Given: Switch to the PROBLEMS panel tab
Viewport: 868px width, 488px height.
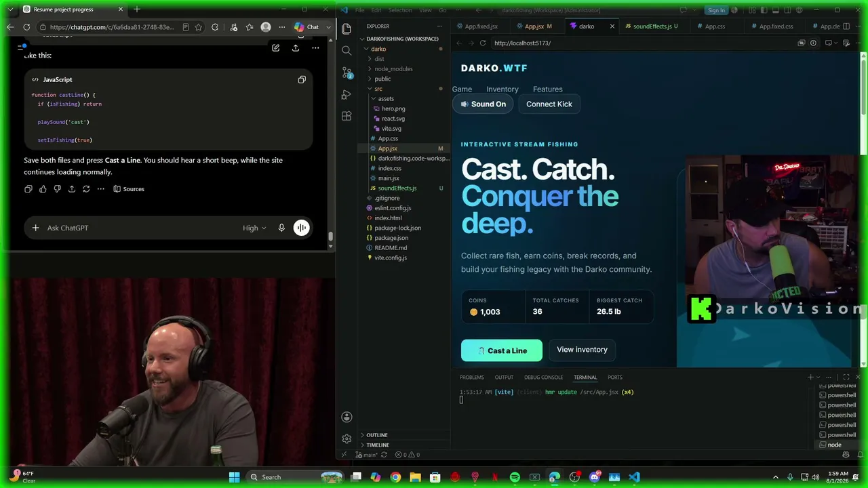Looking at the screenshot, I should (x=472, y=377).
